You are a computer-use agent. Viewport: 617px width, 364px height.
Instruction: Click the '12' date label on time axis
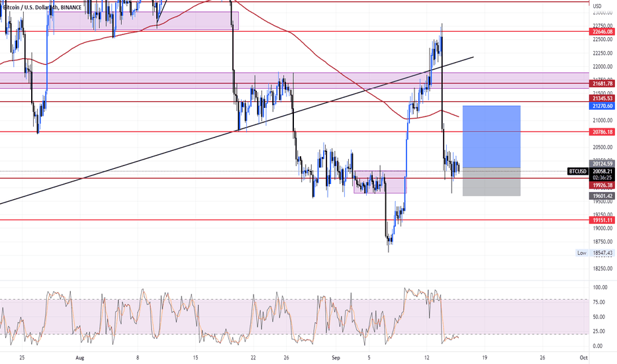(x=427, y=357)
